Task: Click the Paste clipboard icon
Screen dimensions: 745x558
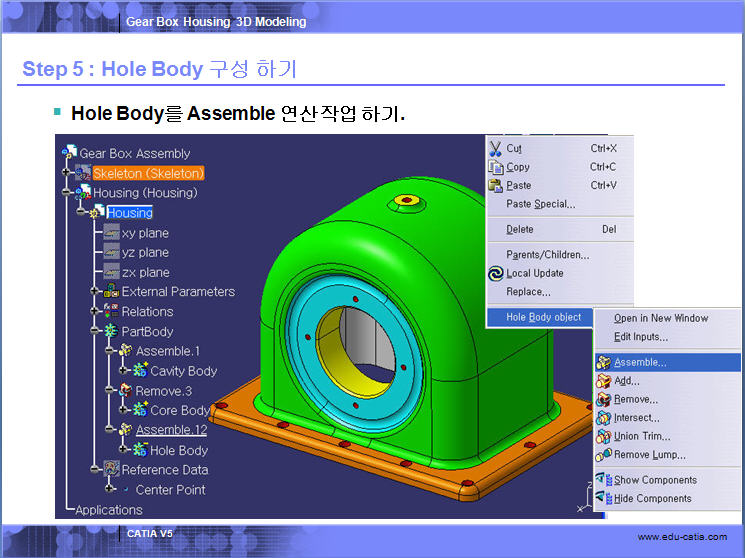Action: (495, 185)
